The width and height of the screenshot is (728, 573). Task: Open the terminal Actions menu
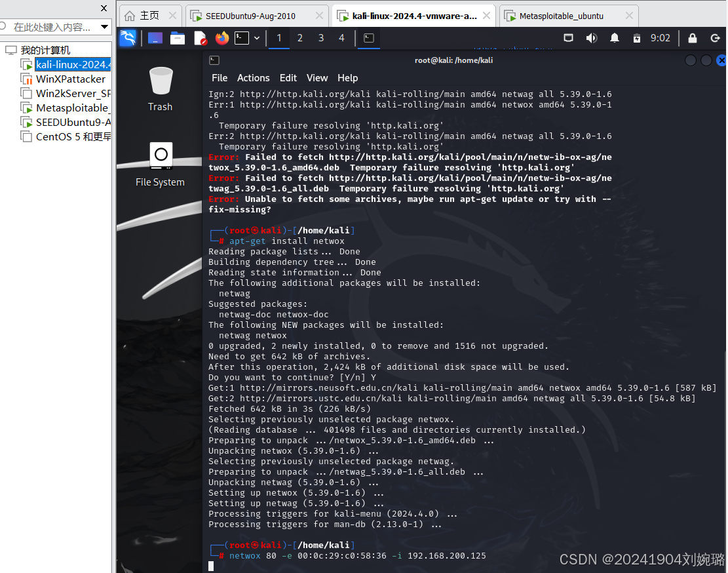click(x=253, y=78)
